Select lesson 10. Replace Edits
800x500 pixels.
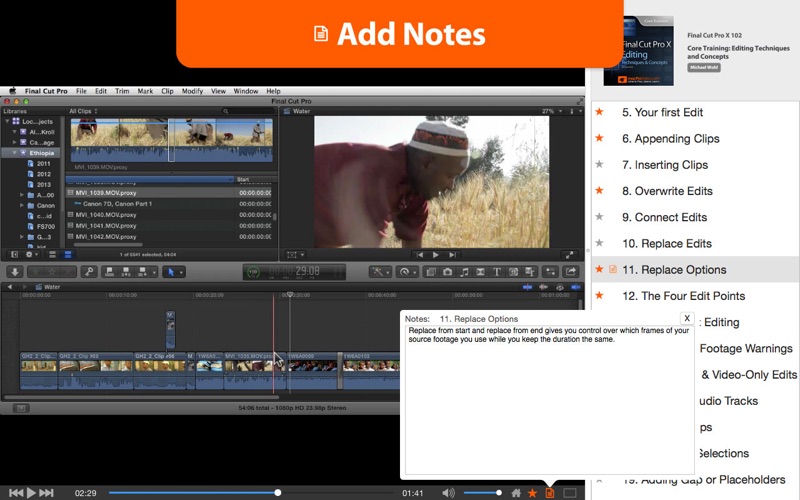coord(666,243)
